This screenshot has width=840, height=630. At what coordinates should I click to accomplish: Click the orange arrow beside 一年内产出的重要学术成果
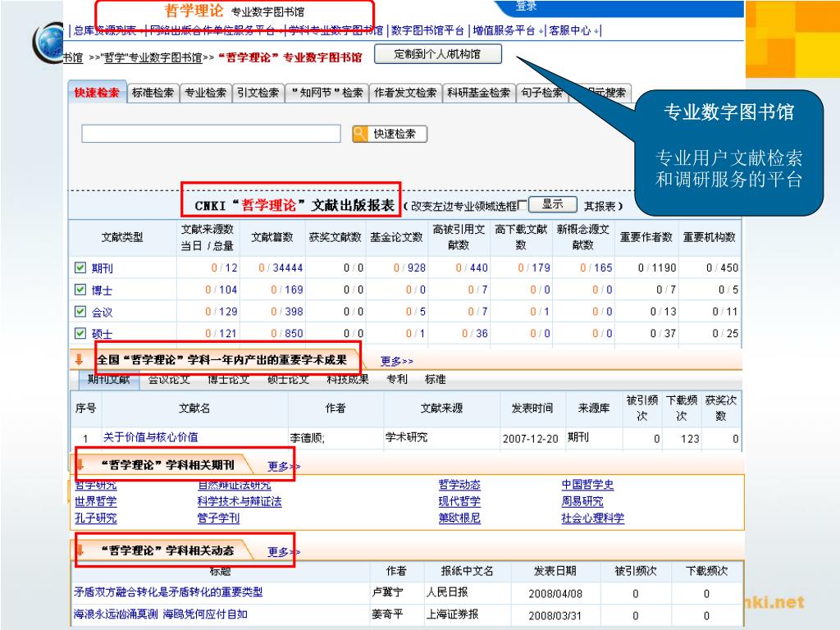tap(80, 359)
